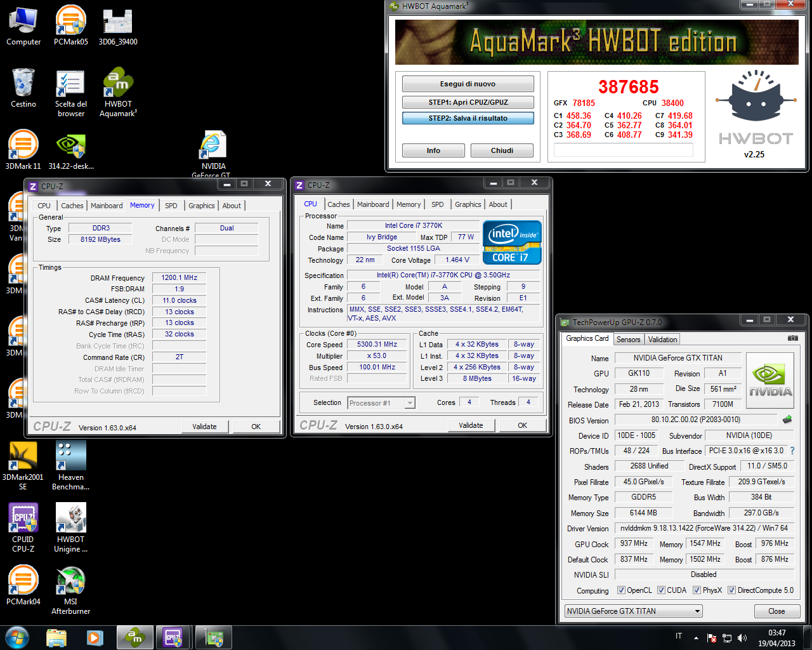This screenshot has width=812, height=650.
Task: Launch PCMark04 desktop shortcut
Action: coord(23,585)
